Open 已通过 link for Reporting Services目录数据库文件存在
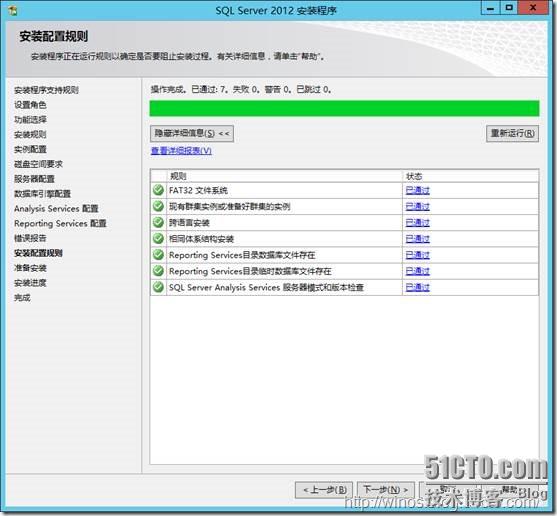Screen dimensions: 557x516 (417, 255)
